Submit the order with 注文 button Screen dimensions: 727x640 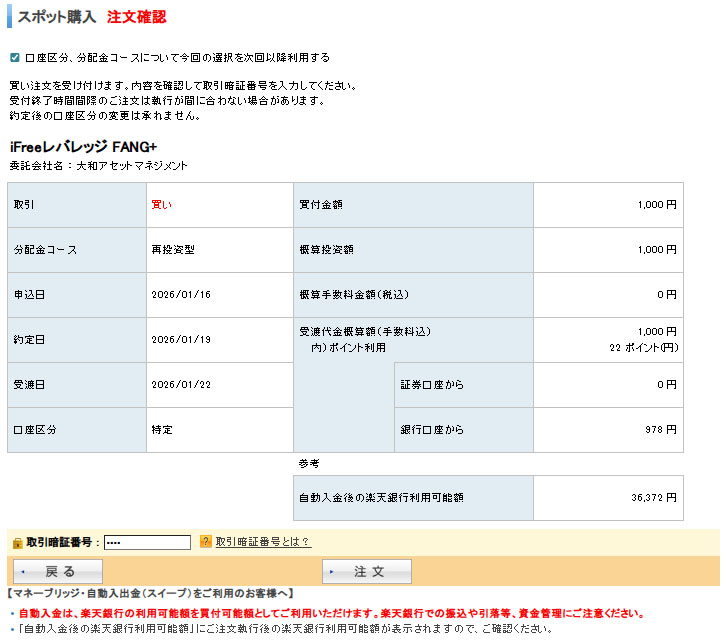click(367, 571)
